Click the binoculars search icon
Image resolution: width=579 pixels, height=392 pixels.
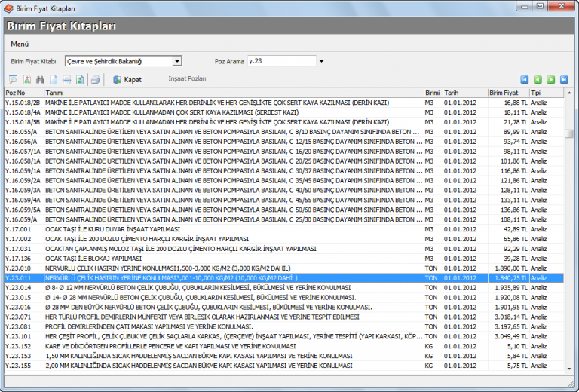tap(40, 79)
